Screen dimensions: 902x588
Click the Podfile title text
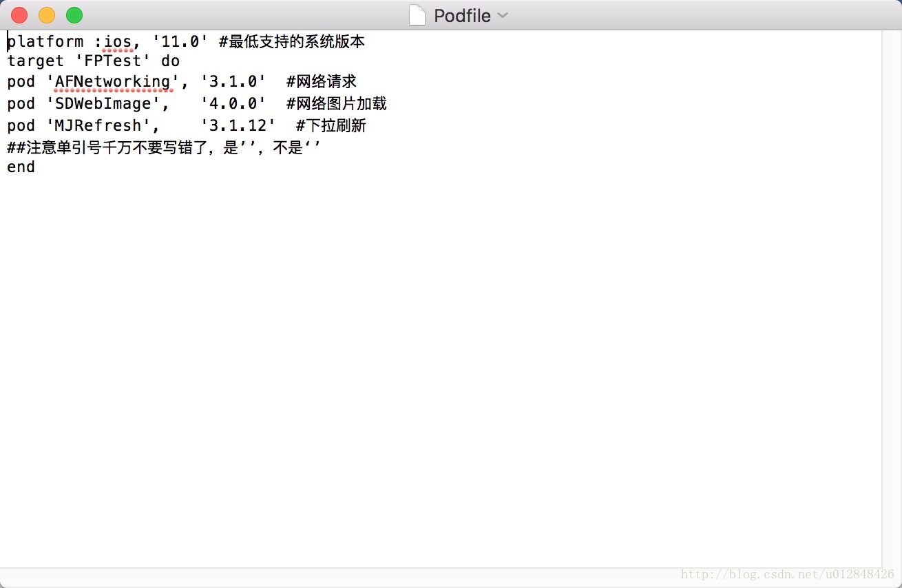pyautogui.click(x=462, y=16)
